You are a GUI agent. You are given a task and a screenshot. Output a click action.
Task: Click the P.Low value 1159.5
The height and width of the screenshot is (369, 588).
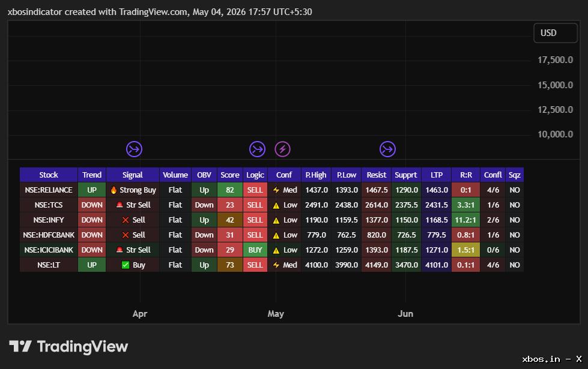[347, 220]
